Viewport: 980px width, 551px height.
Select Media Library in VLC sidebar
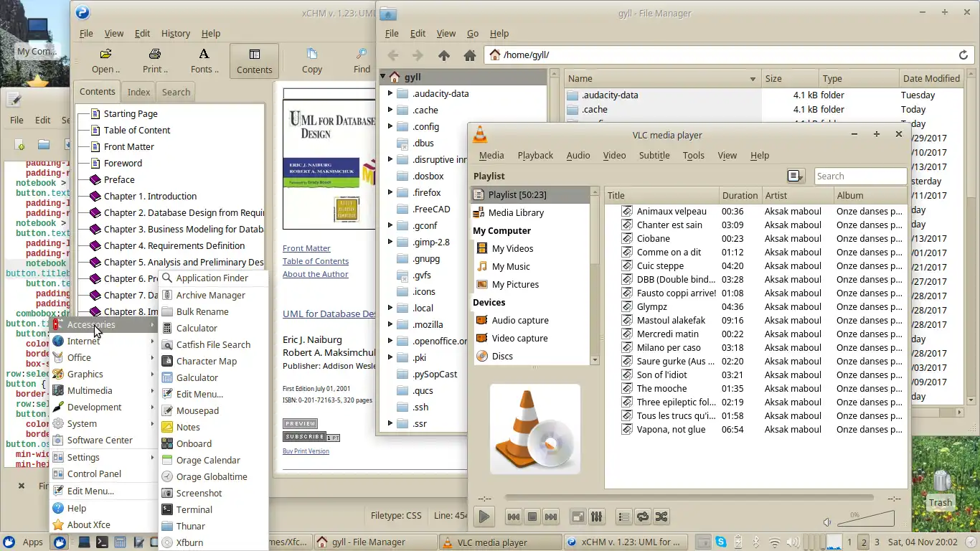(530, 212)
